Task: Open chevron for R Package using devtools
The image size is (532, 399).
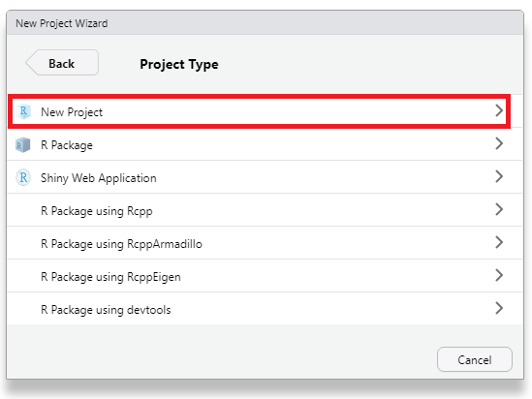Action: [499, 308]
